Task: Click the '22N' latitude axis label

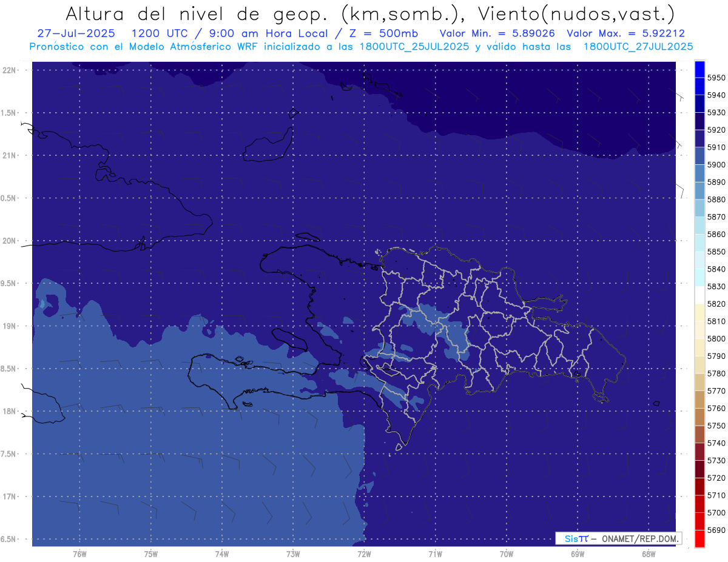Action: click(10, 70)
